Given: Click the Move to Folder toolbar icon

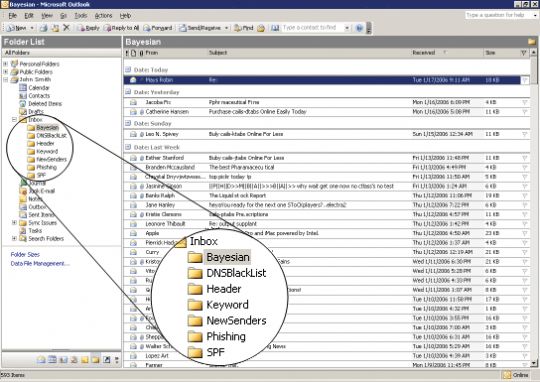Looking at the screenshot, I should coord(55,28).
